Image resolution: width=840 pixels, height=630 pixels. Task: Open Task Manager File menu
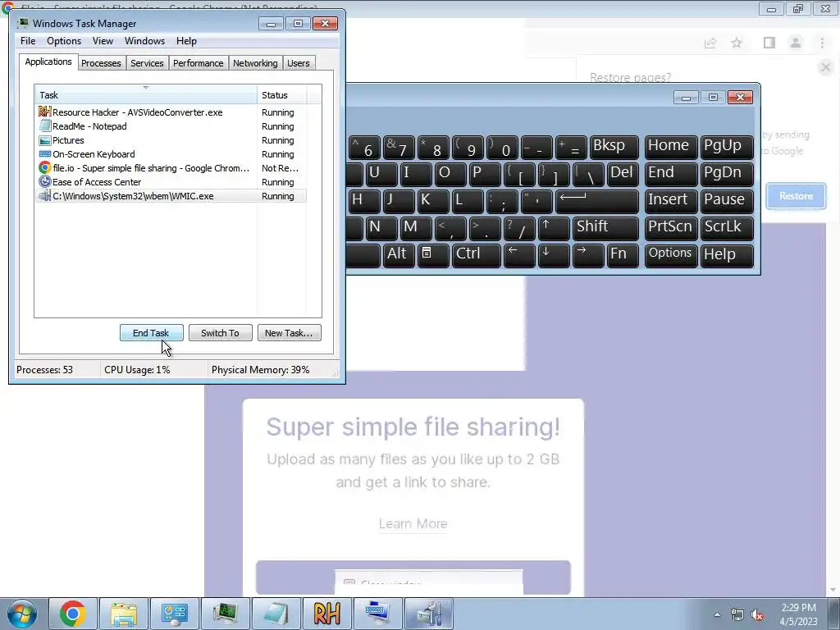coord(28,41)
